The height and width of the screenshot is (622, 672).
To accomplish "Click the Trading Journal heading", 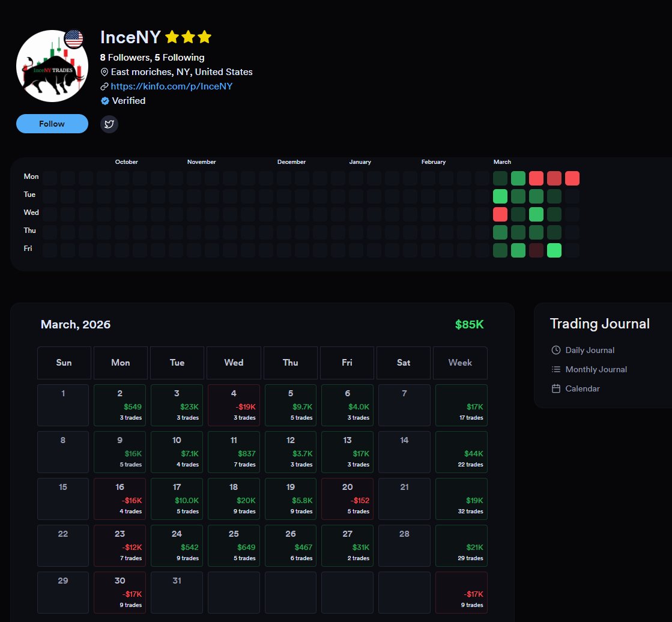I will pyautogui.click(x=599, y=324).
